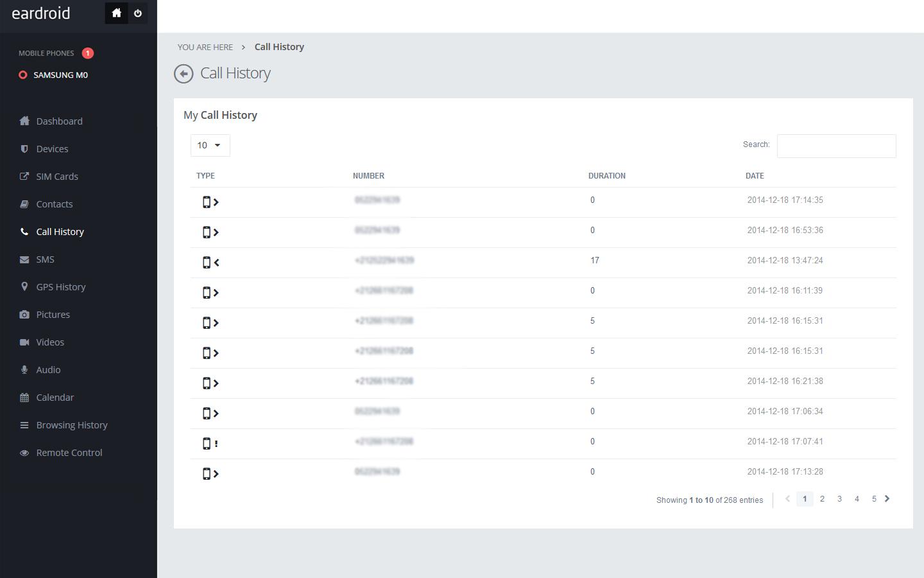Click the next page arrow

pos(887,499)
